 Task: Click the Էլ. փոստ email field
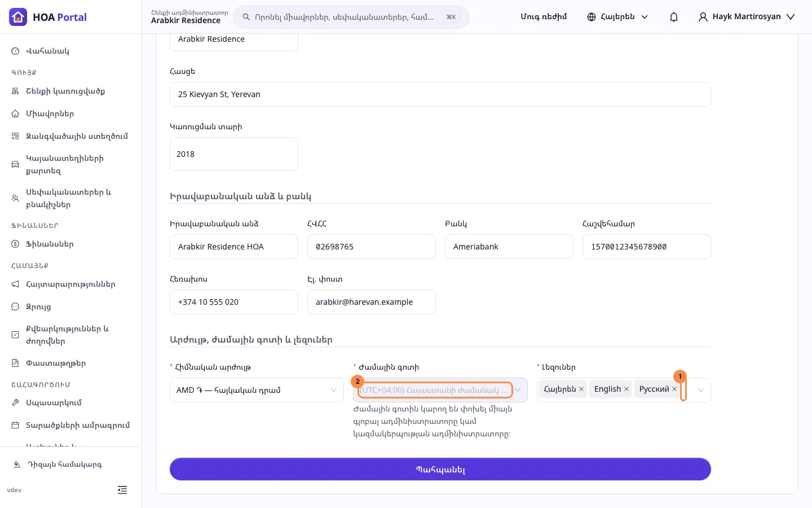[372, 302]
